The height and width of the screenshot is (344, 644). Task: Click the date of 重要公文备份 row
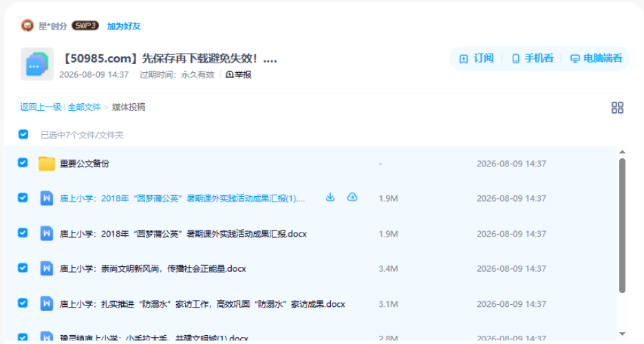click(x=511, y=163)
